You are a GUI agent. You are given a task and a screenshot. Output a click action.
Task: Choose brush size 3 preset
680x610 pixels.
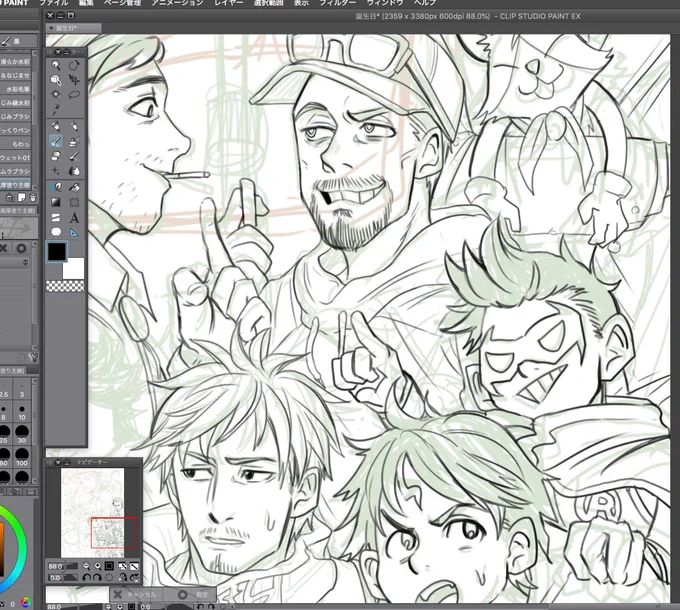coord(22,389)
